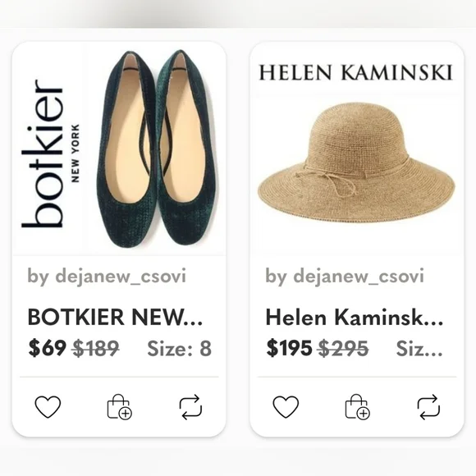Image resolution: width=476 pixels, height=476 pixels.
Task: Repost the Helen Kaminski hat listing
Action: (428, 407)
